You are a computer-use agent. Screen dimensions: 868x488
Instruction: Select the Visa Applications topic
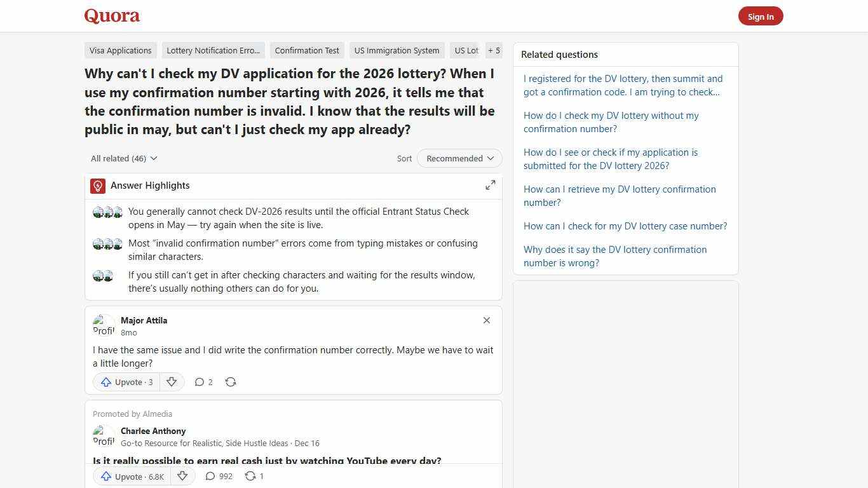coord(120,50)
